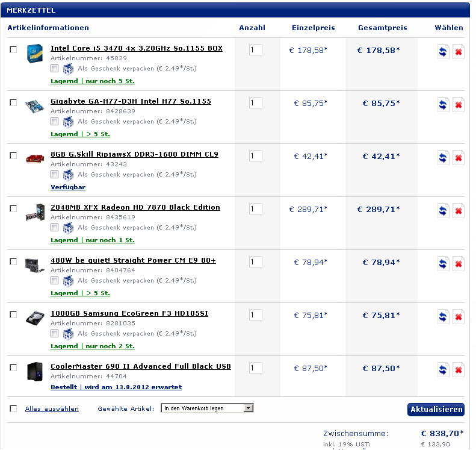The height and width of the screenshot is (450, 476).
Task: Select the G.Skill RipjawsX item checkbox
Action: 13,155
